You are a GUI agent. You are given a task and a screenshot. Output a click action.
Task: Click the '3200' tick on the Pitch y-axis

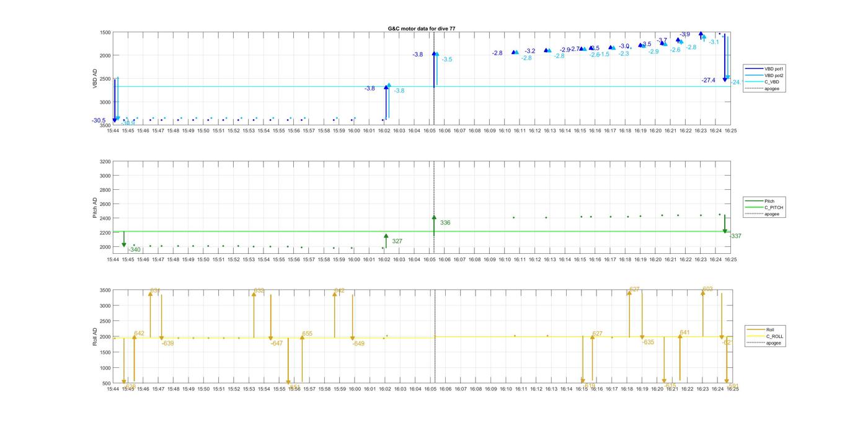point(105,161)
